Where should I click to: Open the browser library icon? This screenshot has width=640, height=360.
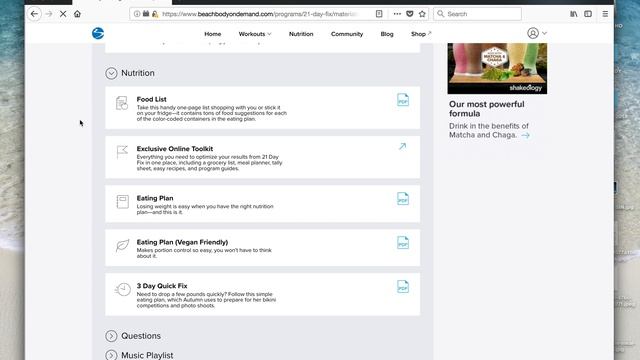(x=573, y=14)
